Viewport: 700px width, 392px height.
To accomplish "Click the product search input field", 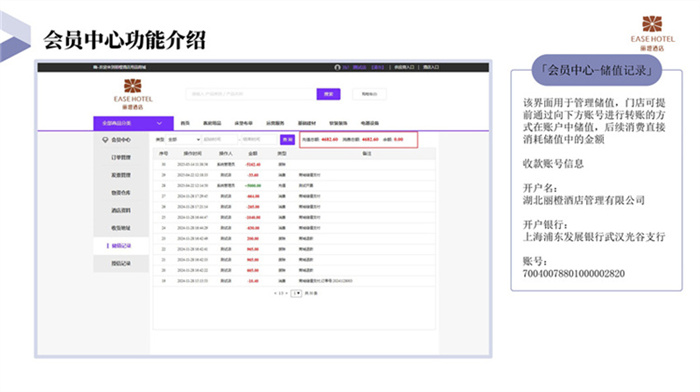I will pyautogui.click(x=251, y=94).
